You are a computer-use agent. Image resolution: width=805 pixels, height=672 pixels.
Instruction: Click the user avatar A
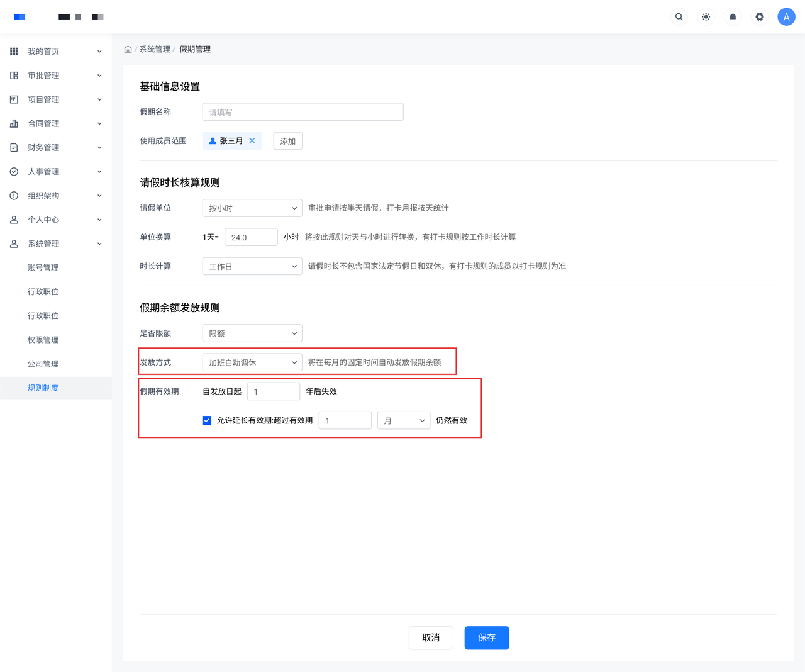pos(786,17)
